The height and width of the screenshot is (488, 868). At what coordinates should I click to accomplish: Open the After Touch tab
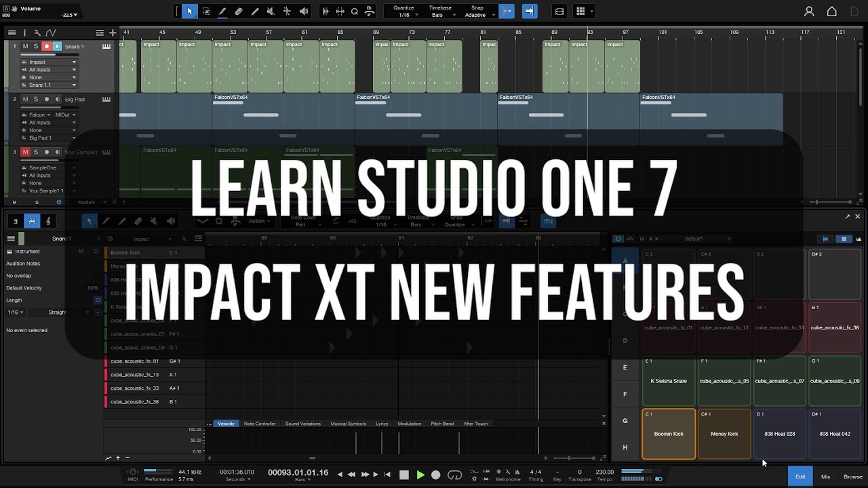(475, 424)
